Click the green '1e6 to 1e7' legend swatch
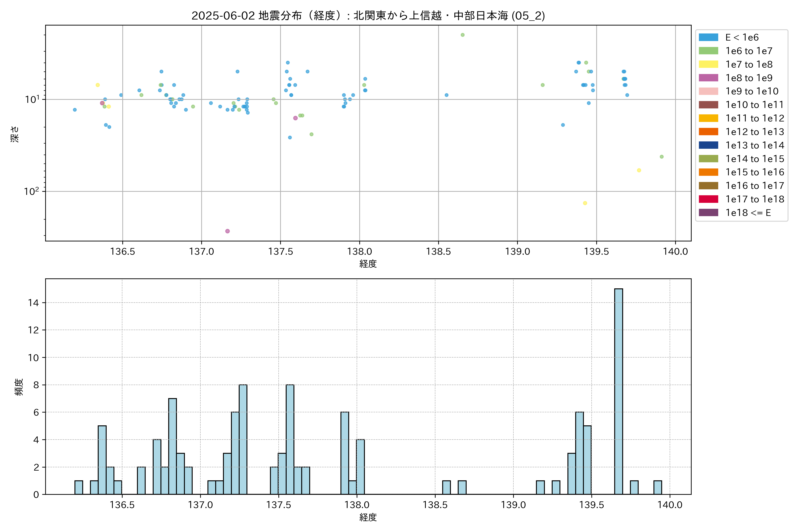This screenshot has width=798, height=532. point(708,51)
